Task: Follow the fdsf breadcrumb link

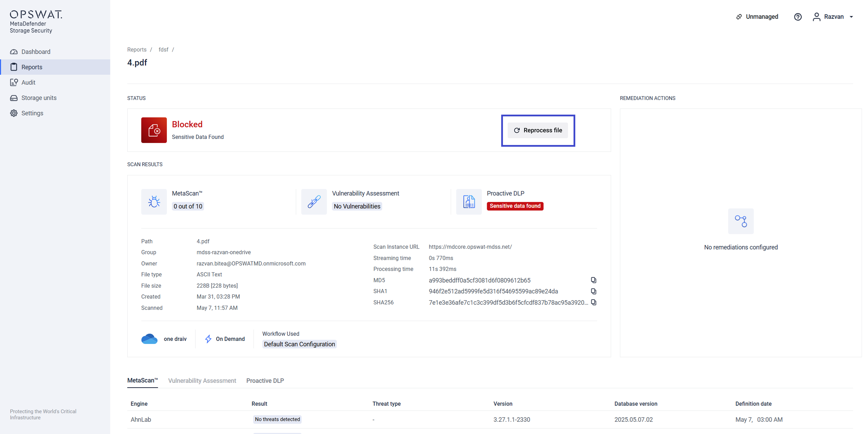Action: tap(163, 49)
